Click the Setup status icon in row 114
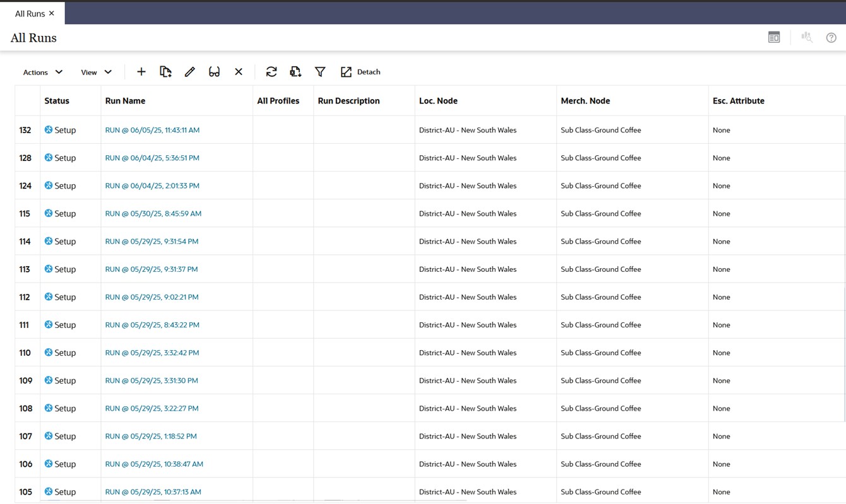This screenshot has width=846, height=504. (x=49, y=241)
